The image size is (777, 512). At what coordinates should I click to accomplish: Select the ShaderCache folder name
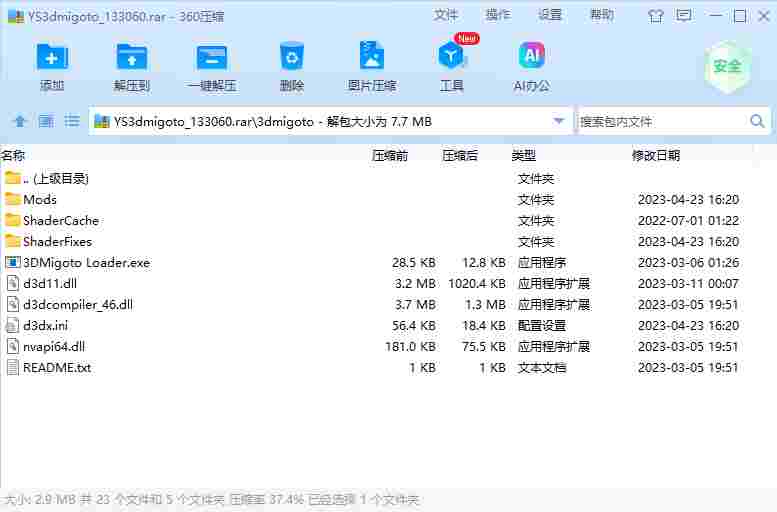pos(61,221)
